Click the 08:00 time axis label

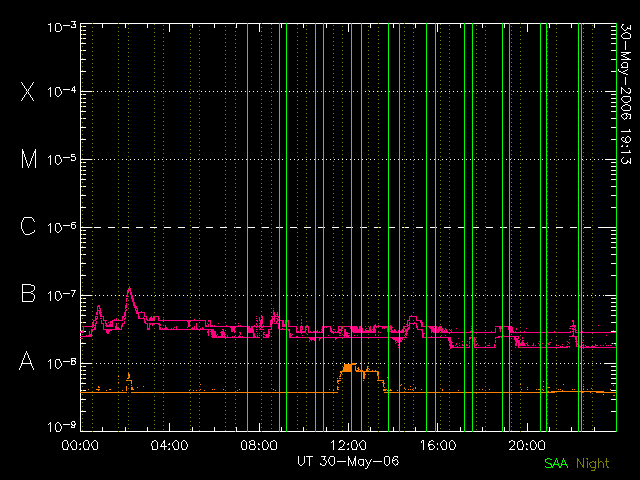[259, 444]
